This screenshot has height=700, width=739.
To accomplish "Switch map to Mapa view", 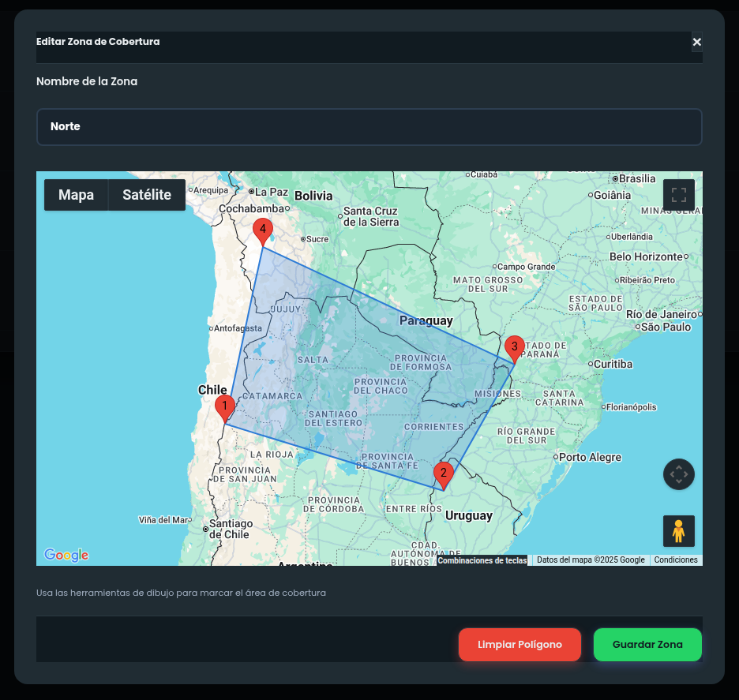I will coord(76,195).
